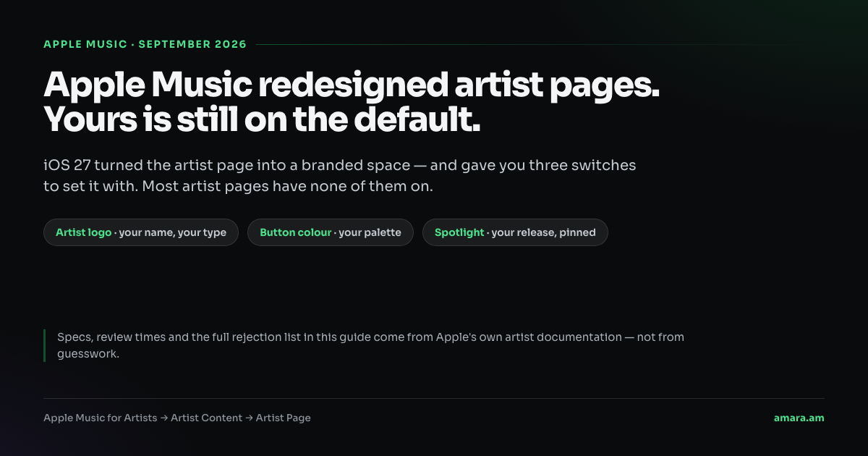The width and height of the screenshot is (868, 456).
Task: Click the line 'Yours is still on the default.'
Action: pyautogui.click(x=262, y=119)
